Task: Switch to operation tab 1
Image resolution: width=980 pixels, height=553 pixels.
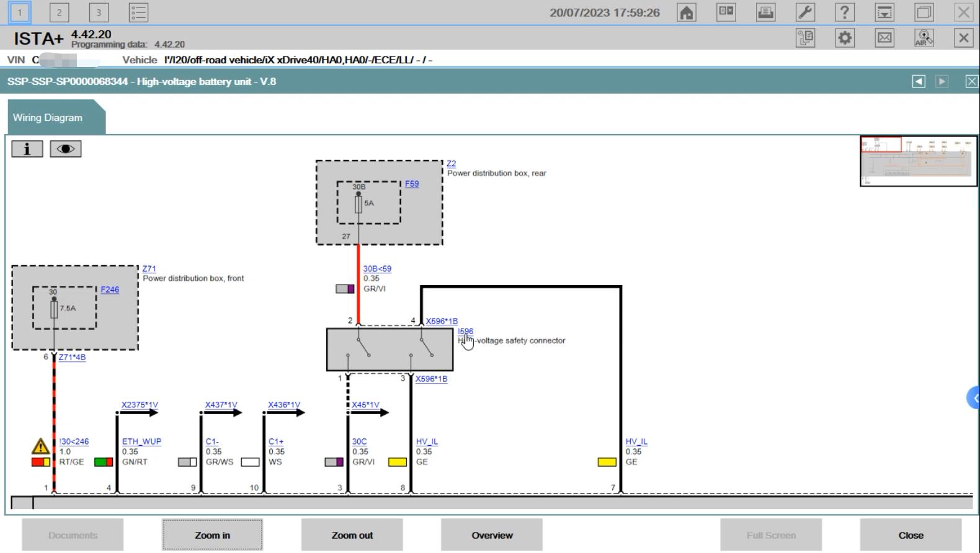Action: (x=20, y=12)
